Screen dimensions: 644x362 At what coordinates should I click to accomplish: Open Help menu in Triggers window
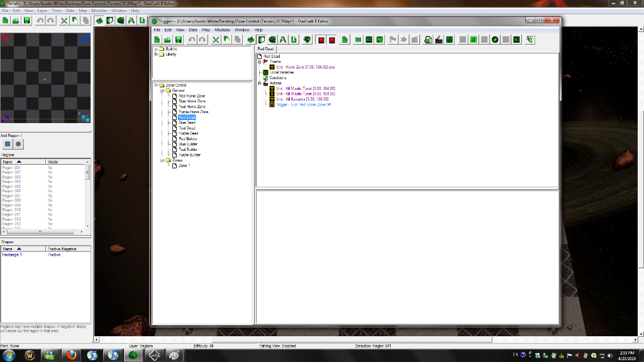click(x=258, y=30)
